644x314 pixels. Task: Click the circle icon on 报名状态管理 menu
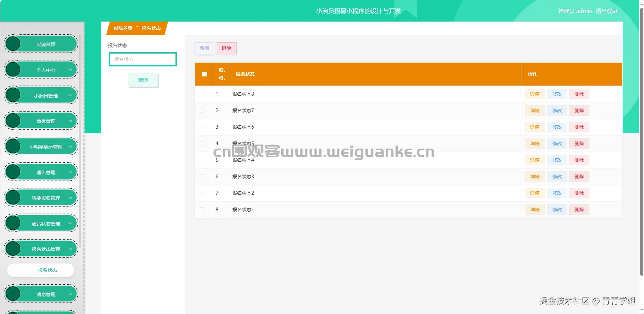coord(13,249)
